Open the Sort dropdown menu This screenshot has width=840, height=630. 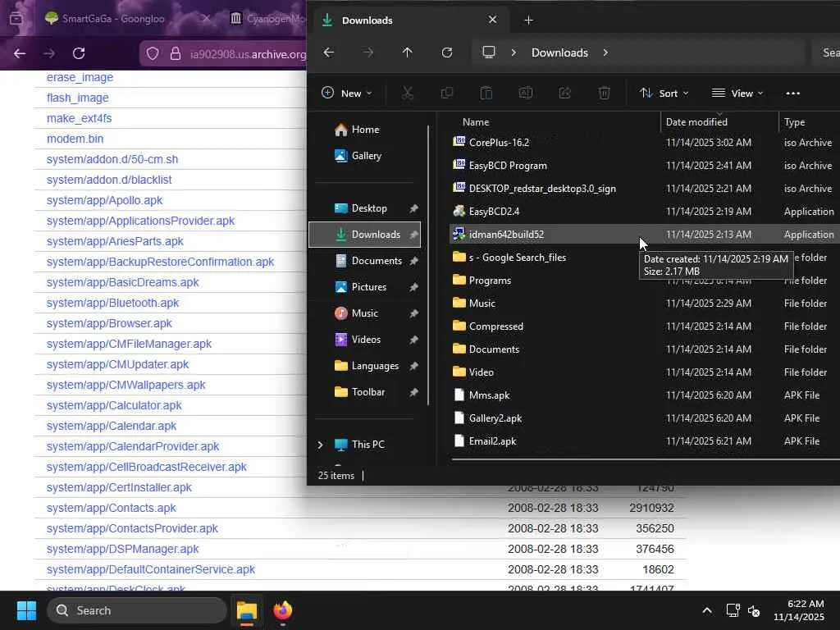coord(664,94)
